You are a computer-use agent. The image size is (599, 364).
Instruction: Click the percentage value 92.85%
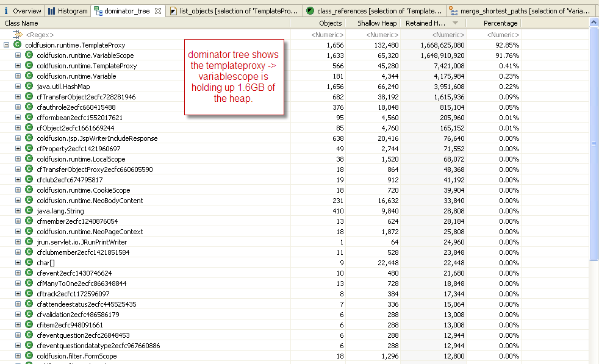(x=506, y=45)
